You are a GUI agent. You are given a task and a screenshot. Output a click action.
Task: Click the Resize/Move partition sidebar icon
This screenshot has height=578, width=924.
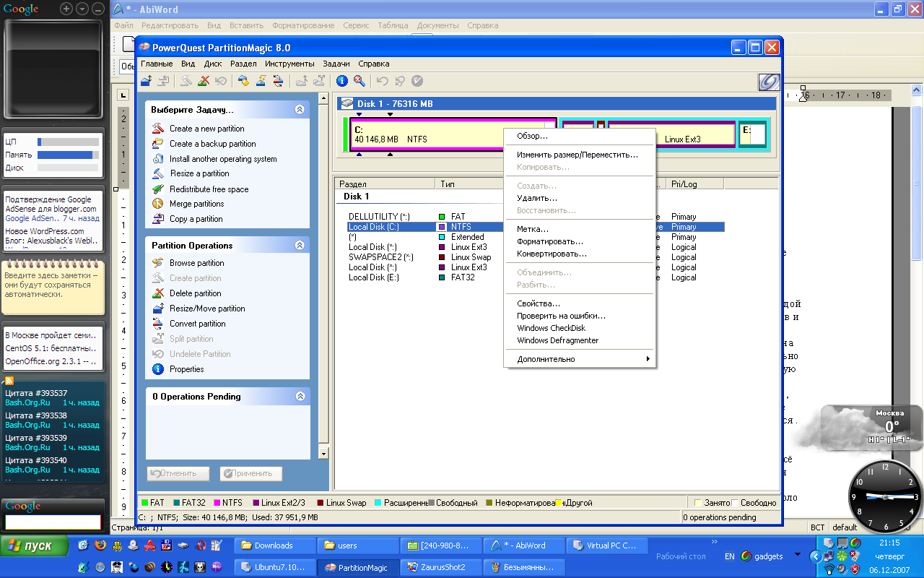[158, 309]
